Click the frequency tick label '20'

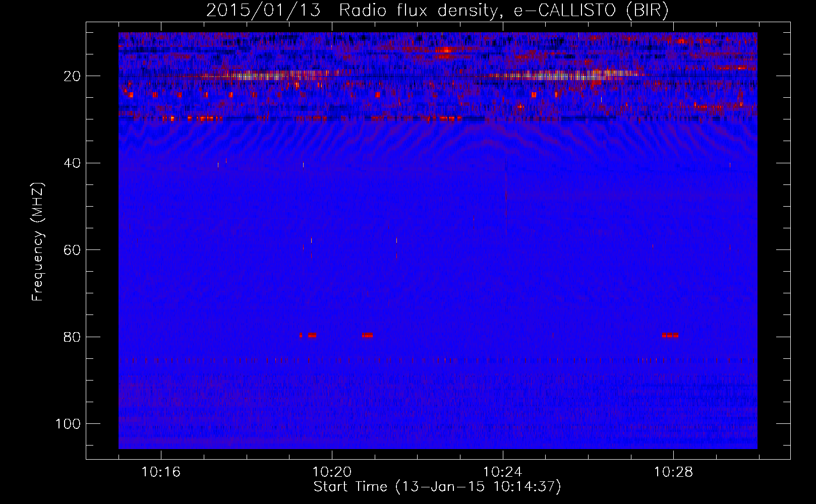[72, 76]
